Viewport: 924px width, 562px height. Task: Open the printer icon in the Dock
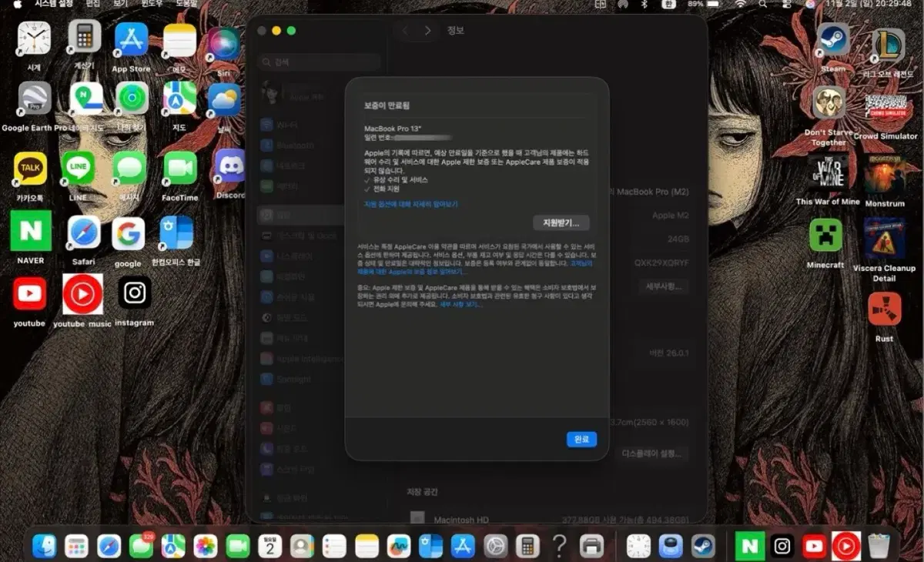pyautogui.click(x=591, y=546)
